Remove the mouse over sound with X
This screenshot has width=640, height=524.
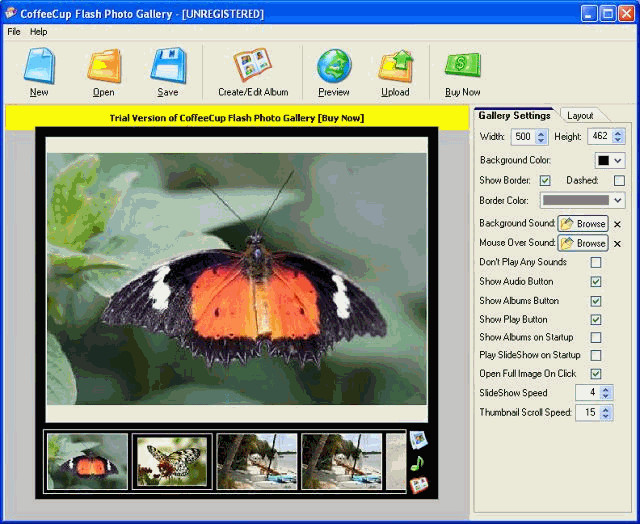click(x=617, y=244)
